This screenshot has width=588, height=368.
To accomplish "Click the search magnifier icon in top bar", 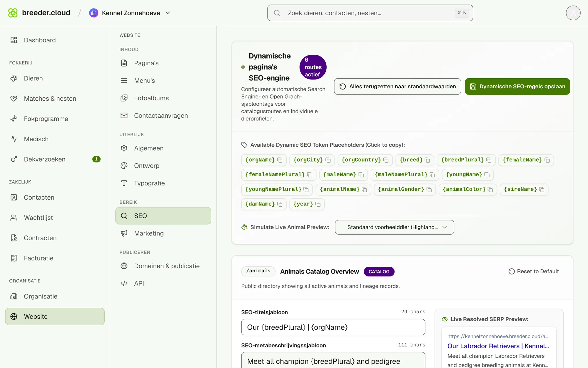I will pyautogui.click(x=277, y=13).
